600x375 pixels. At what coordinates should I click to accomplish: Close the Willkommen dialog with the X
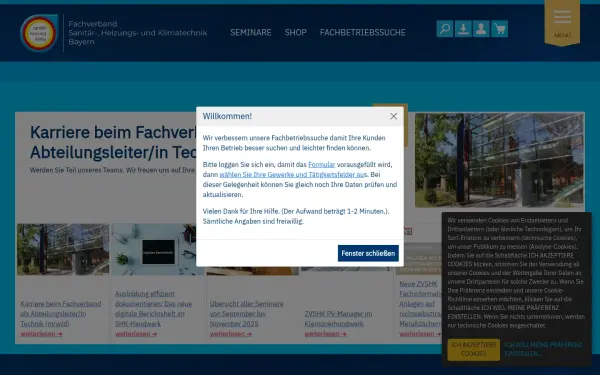pyautogui.click(x=393, y=116)
